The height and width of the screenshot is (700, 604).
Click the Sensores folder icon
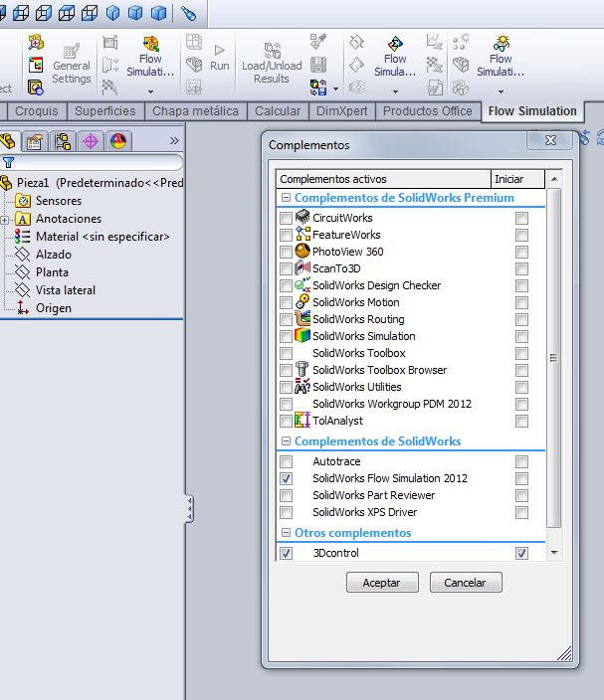coord(23,201)
